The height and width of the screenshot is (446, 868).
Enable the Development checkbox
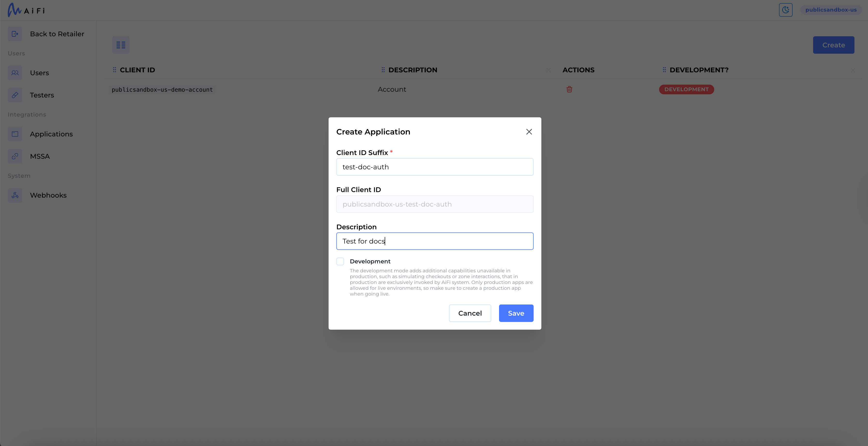point(340,261)
